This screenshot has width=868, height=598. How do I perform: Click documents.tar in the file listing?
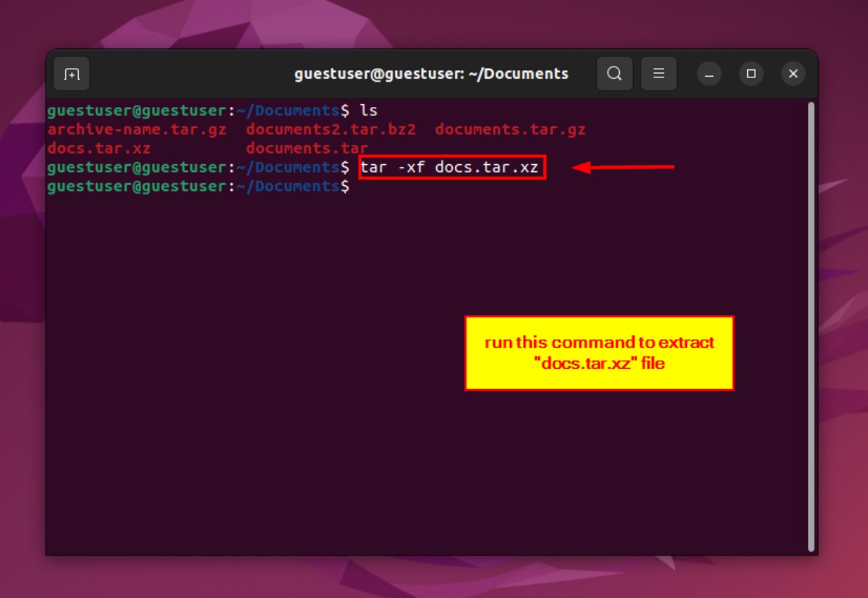click(307, 149)
